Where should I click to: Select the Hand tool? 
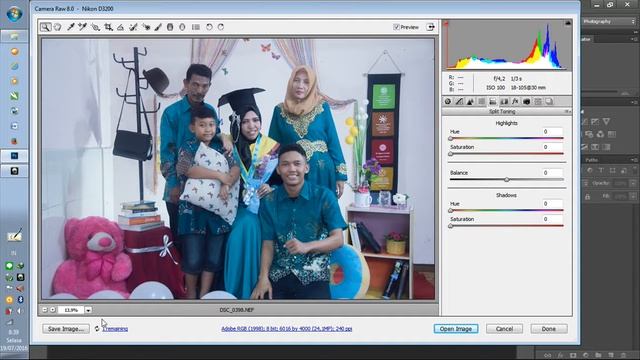[58, 27]
